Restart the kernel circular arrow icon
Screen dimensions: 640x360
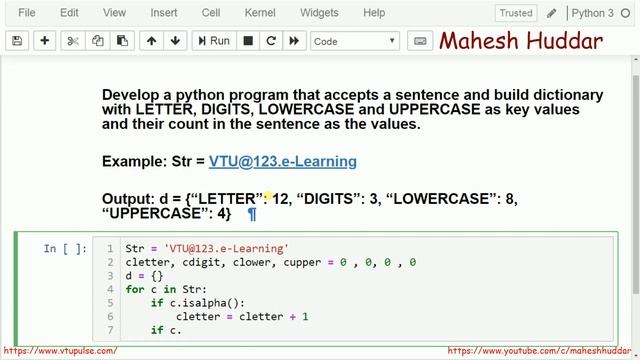pos(271,41)
